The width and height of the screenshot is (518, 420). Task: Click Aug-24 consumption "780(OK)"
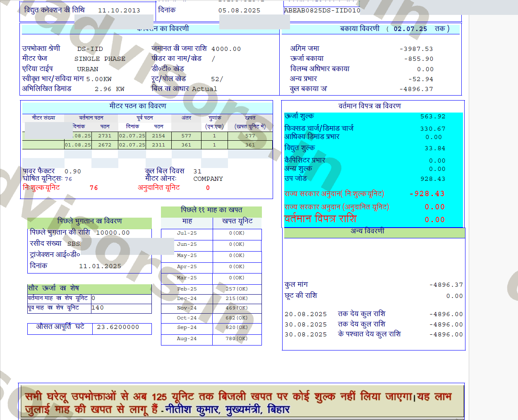(x=237, y=339)
